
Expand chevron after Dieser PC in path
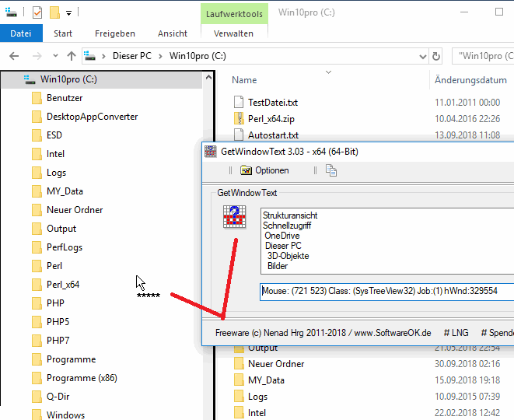click(x=161, y=57)
